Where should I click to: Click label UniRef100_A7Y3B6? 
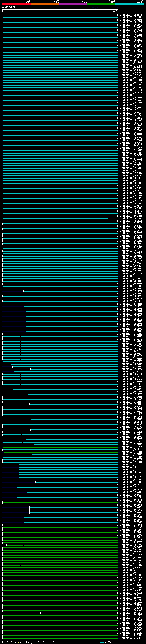[x=131, y=88]
